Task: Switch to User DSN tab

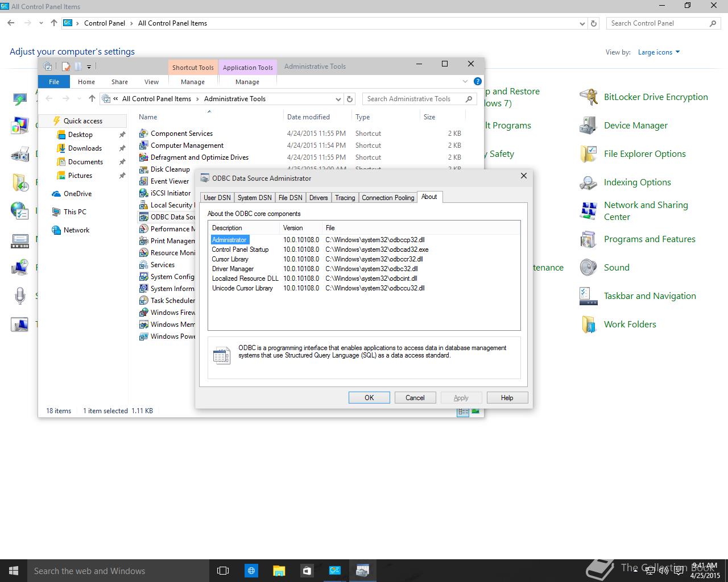Action: [217, 198]
